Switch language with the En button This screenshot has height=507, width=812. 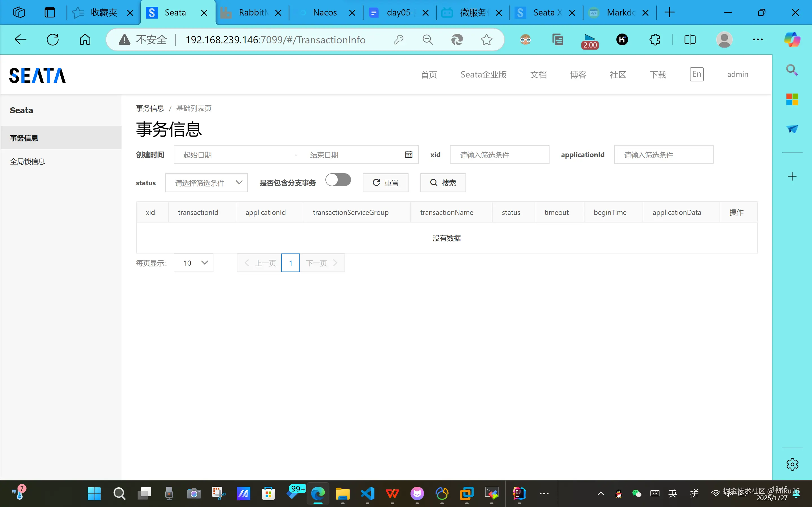click(x=697, y=74)
